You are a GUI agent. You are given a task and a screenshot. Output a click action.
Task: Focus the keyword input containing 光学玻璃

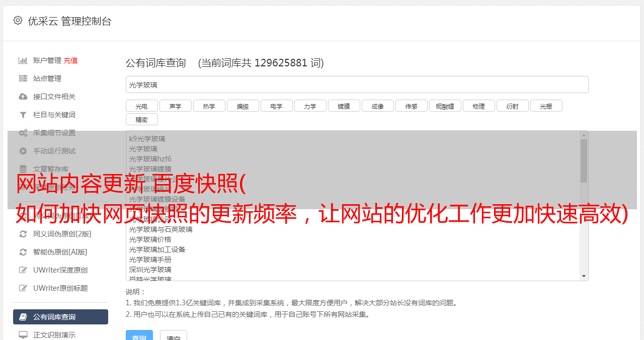(357, 84)
